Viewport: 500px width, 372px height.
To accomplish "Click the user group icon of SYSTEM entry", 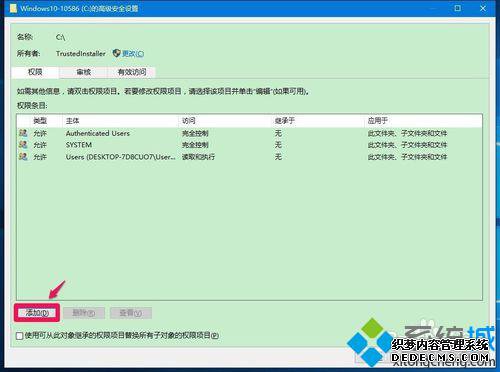I will coord(23,145).
